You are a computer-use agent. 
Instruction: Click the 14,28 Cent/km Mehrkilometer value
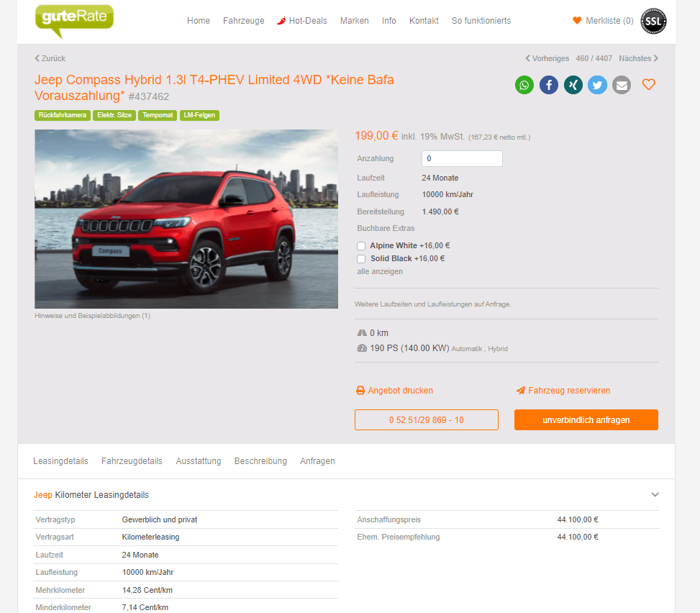(147, 590)
